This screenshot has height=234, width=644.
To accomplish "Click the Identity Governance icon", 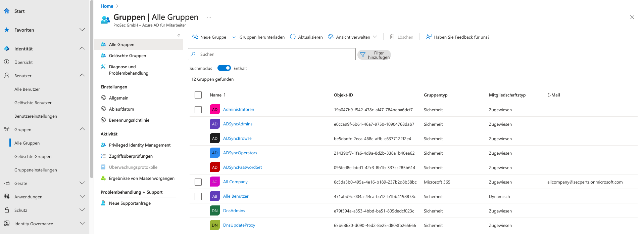I will click(x=7, y=223).
